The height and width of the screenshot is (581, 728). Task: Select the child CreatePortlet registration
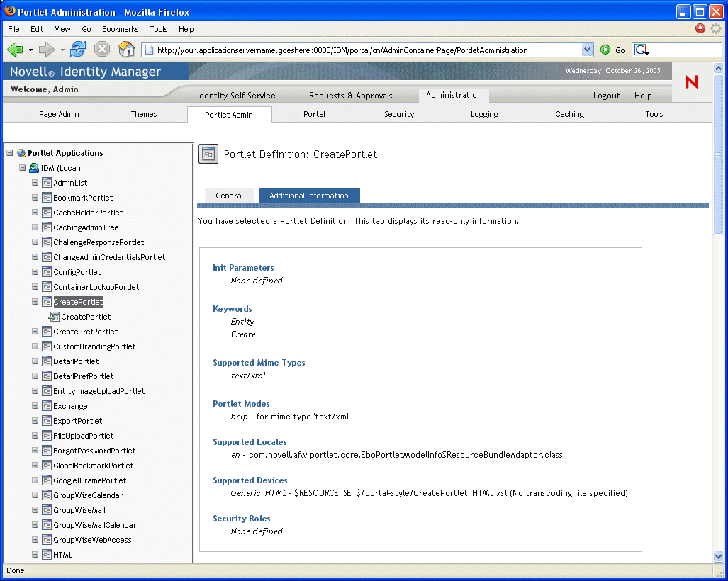(x=86, y=317)
